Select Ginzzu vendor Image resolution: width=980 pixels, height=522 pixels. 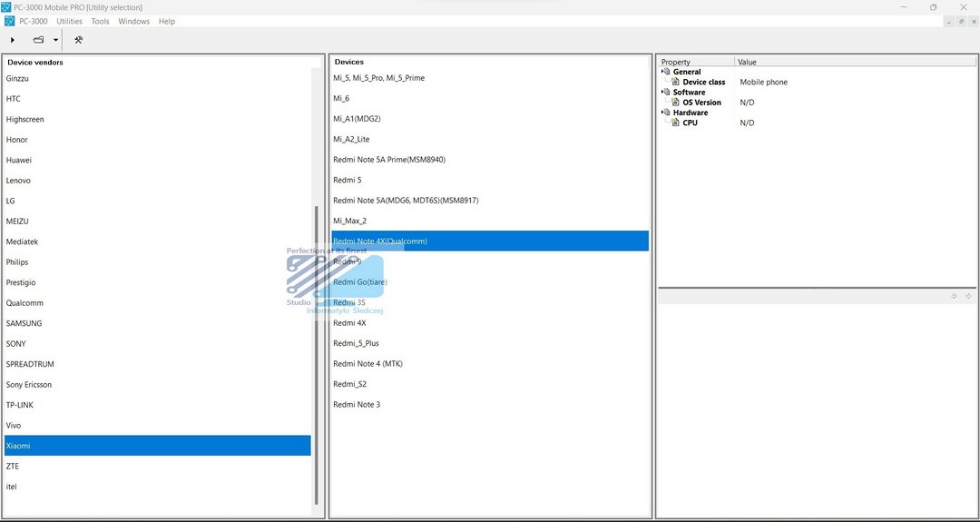tap(158, 79)
